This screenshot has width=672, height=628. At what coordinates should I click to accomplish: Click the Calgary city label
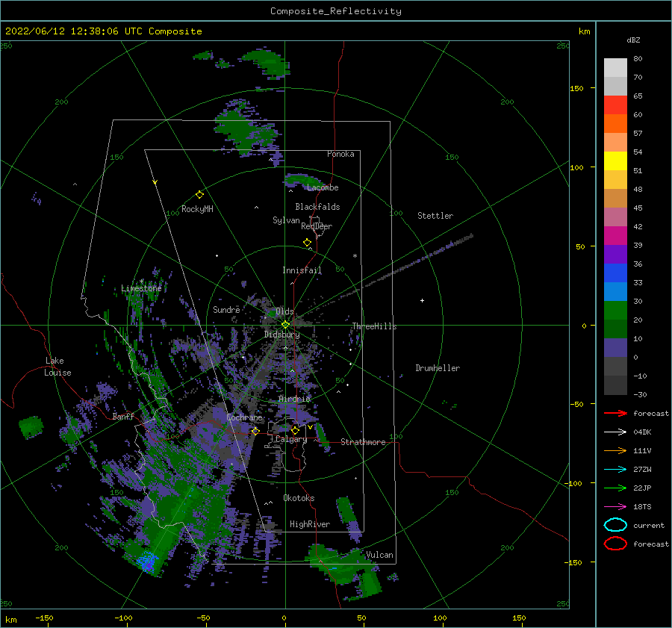pos(291,439)
